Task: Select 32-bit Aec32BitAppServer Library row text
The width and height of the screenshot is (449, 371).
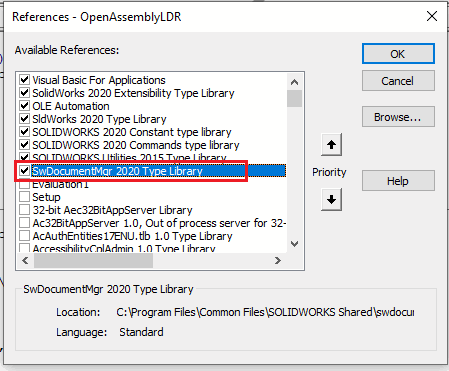Action: click(x=112, y=210)
